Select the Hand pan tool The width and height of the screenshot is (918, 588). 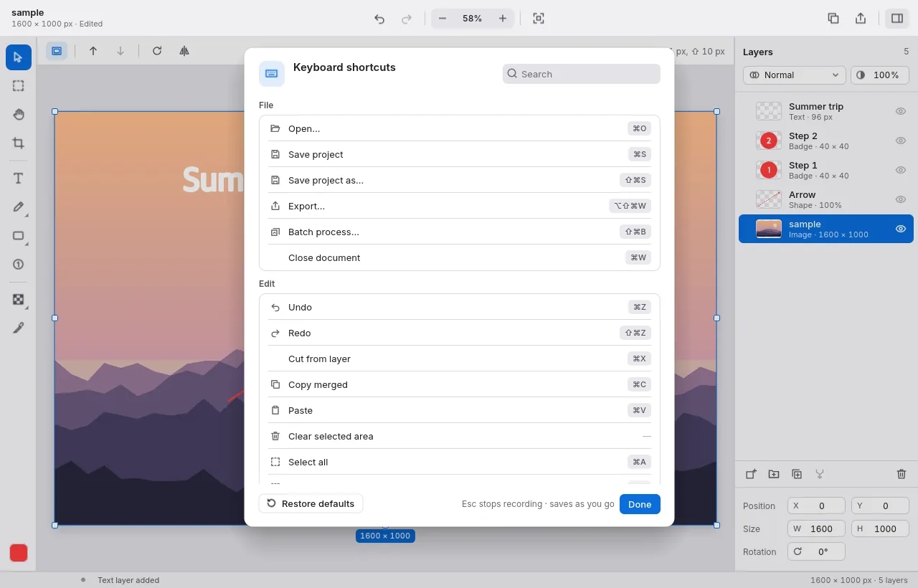pos(19,115)
